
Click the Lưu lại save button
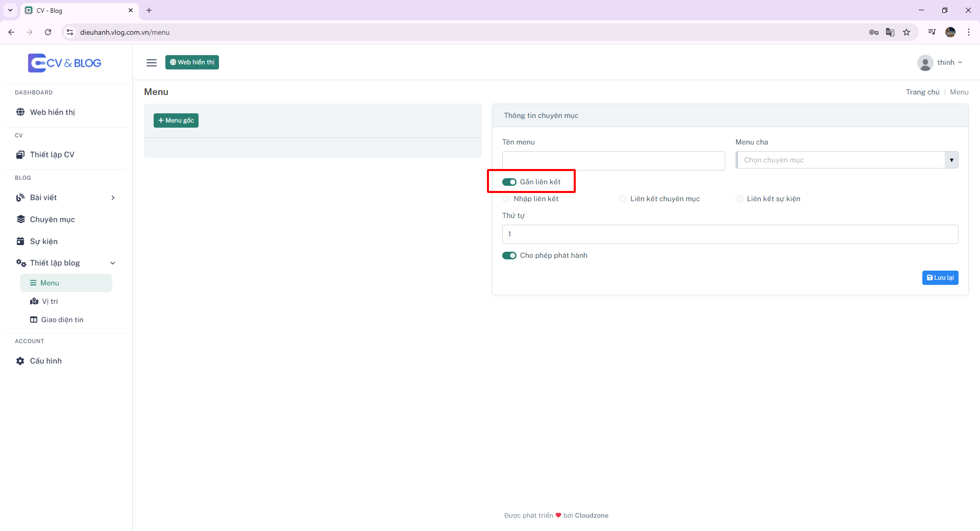(x=940, y=278)
